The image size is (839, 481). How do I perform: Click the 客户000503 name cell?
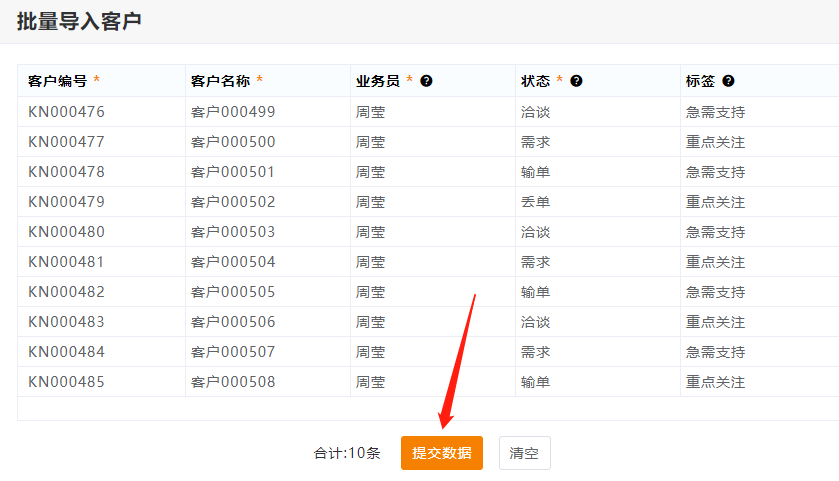[x=233, y=232]
